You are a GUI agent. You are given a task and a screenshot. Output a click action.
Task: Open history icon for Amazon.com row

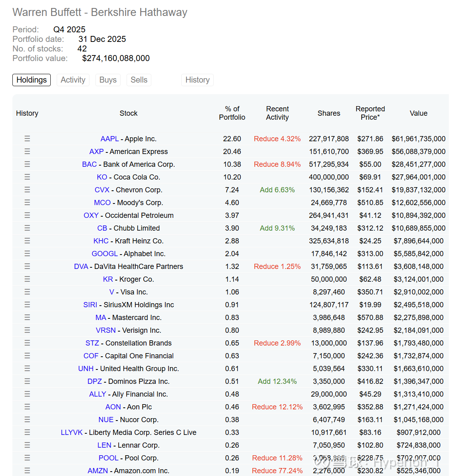(x=27, y=470)
